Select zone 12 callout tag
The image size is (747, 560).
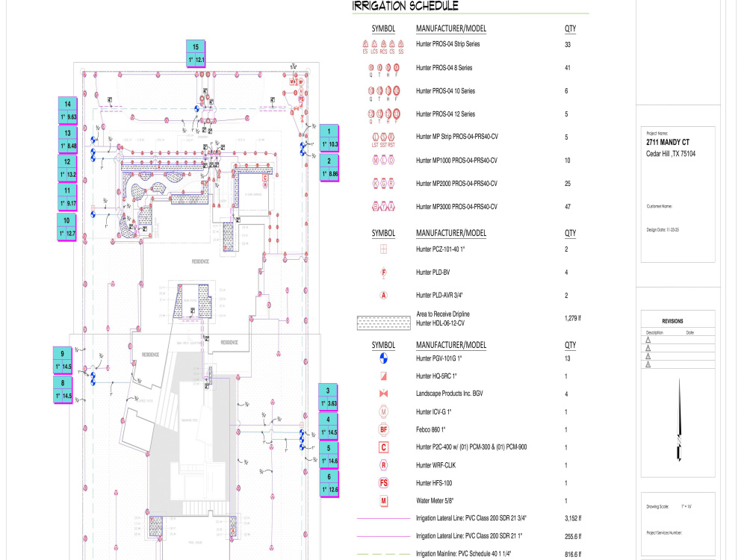(x=68, y=168)
